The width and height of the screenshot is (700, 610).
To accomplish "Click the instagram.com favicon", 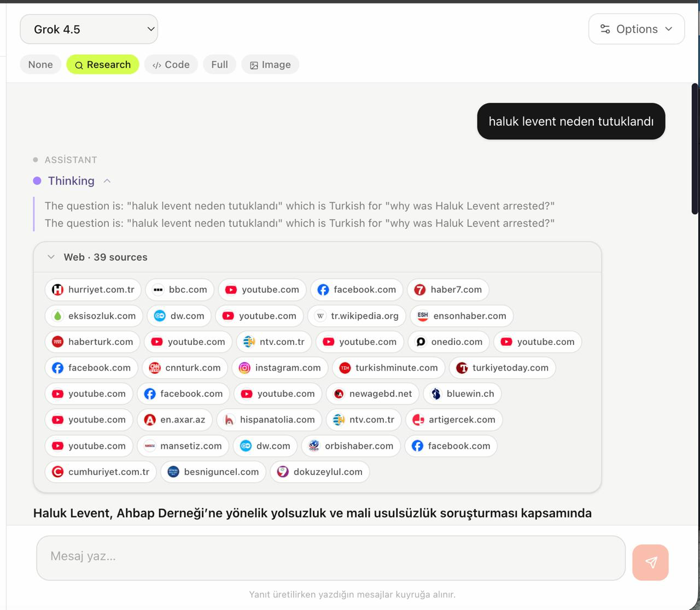I will click(244, 368).
